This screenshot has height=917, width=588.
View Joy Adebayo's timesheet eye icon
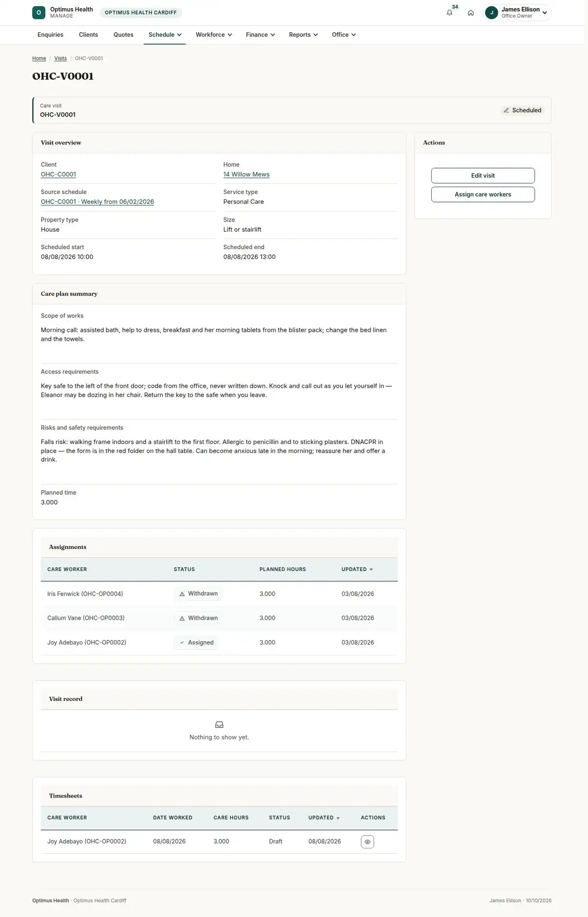tap(367, 842)
